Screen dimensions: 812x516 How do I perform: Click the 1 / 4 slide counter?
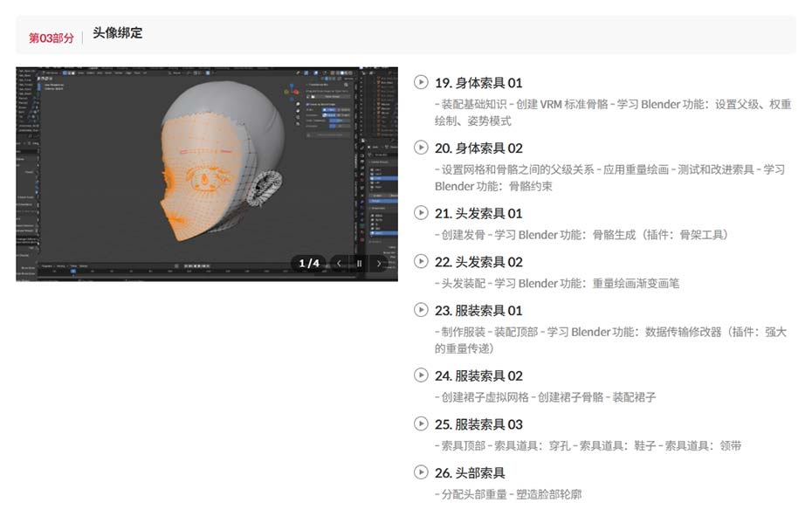coord(308,263)
